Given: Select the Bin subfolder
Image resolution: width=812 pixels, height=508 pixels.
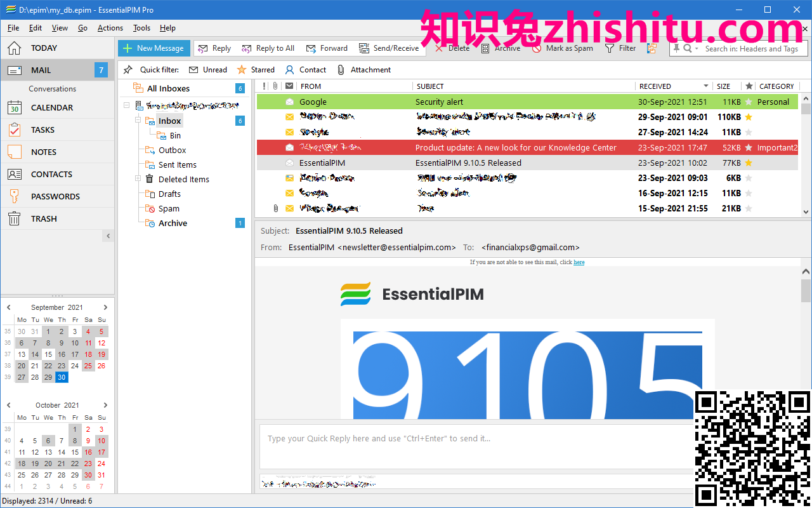Looking at the screenshot, I should [175, 135].
